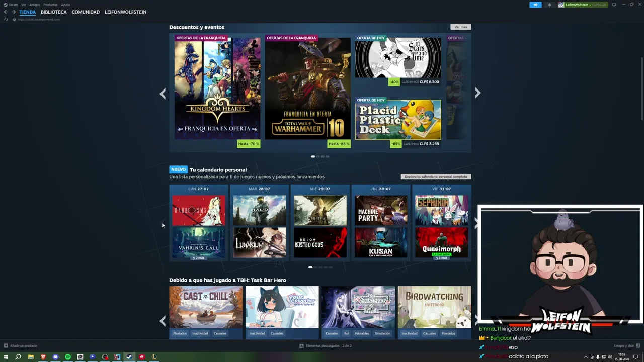Open Vahrin's Call in the calendar
Screen dimensions: 644x362
point(199,242)
